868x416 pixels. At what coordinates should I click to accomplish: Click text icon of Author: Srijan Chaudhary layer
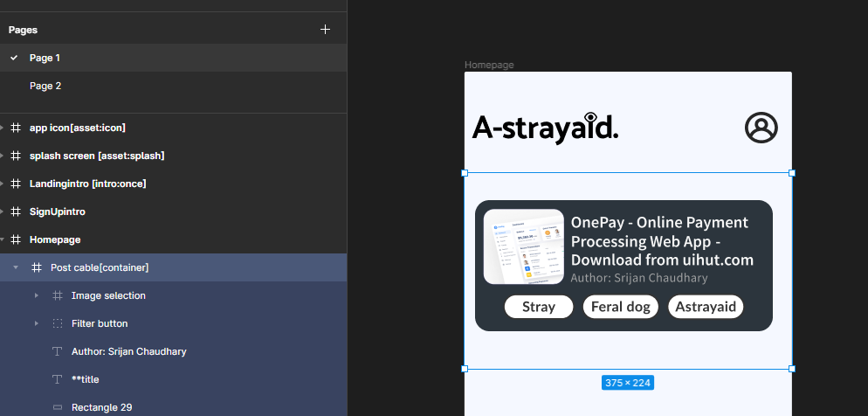click(x=57, y=351)
